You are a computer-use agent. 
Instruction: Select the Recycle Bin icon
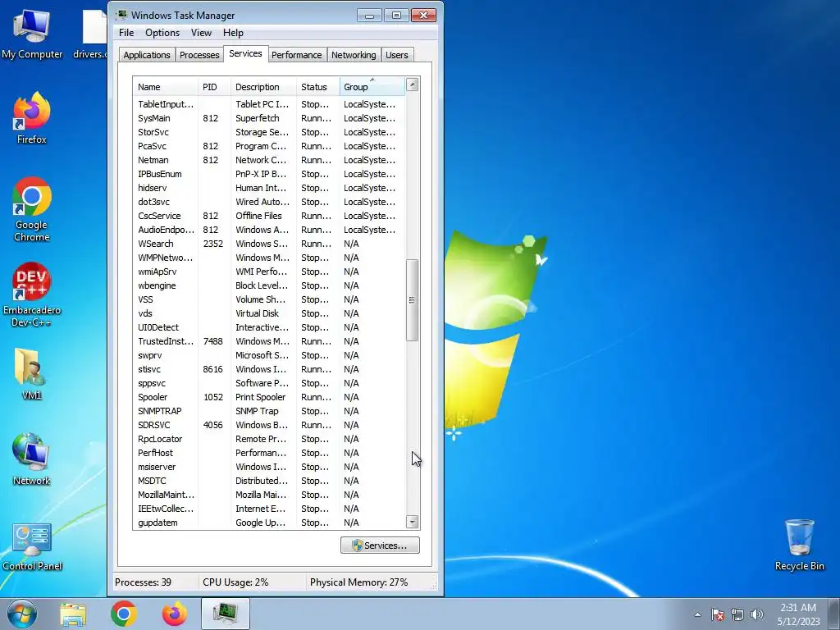click(x=799, y=546)
